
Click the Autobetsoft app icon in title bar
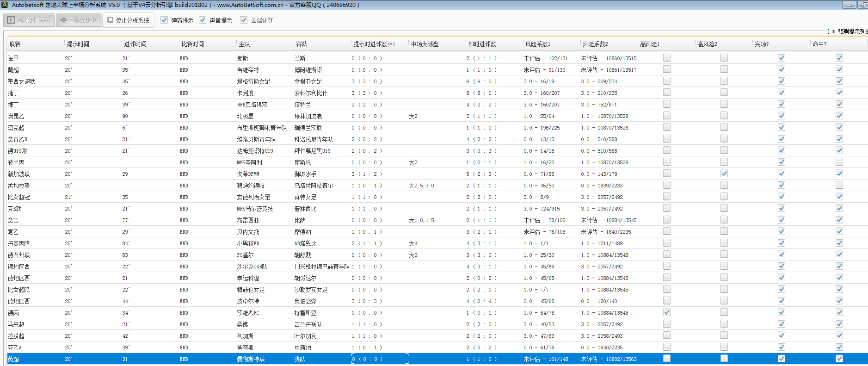click(5, 5)
